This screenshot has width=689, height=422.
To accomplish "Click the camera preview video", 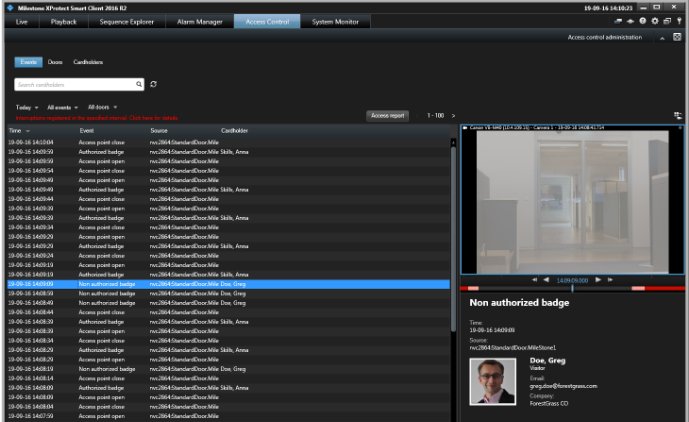I will (x=572, y=202).
